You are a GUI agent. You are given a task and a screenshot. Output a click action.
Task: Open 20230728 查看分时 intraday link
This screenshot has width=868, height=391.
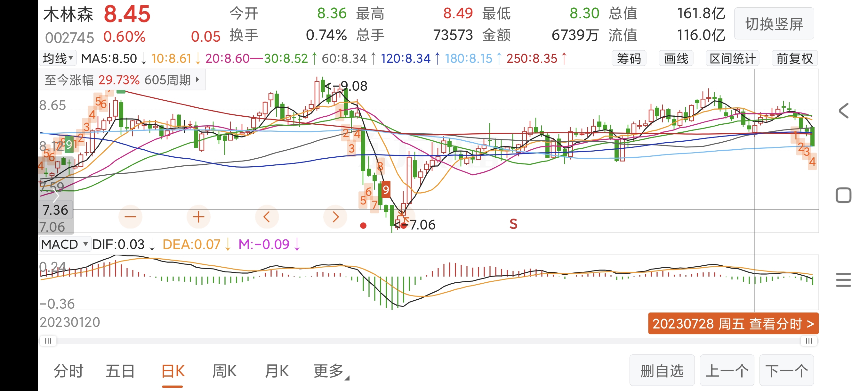tap(733, 323)
